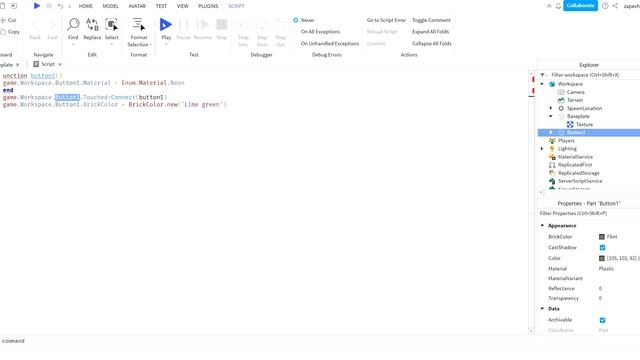
Task: Collapse the Data properties section
Action: click(542, 309)
